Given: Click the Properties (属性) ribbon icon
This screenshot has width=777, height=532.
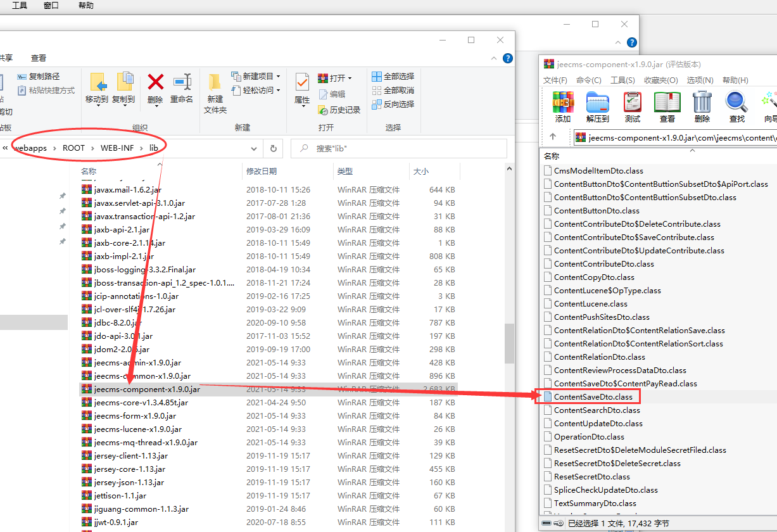Looking at the screenshot, I should (302, 82).
